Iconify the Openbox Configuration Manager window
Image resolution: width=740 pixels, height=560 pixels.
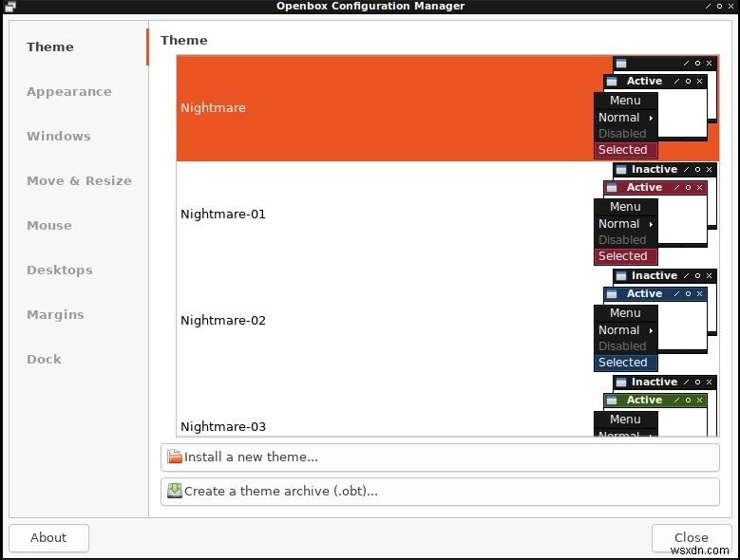pos(708,6)
